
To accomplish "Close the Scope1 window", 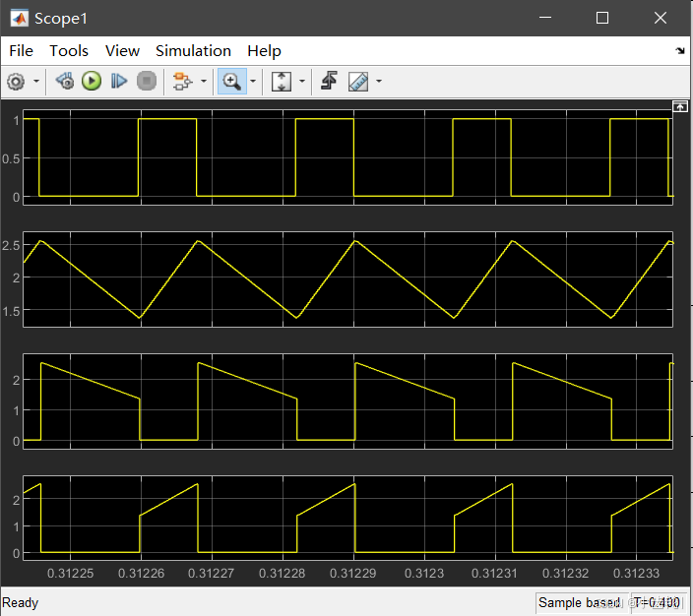I will click(x=661, y=18).
